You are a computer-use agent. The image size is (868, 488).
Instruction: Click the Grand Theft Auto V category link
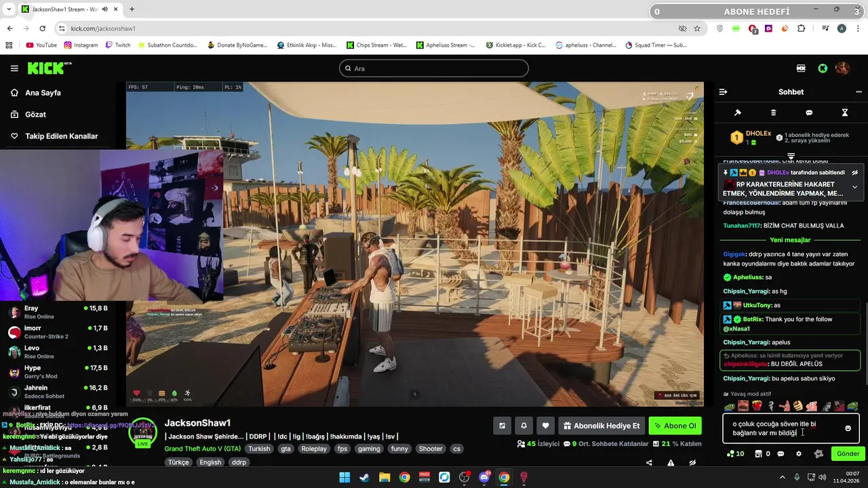point(202,449)
